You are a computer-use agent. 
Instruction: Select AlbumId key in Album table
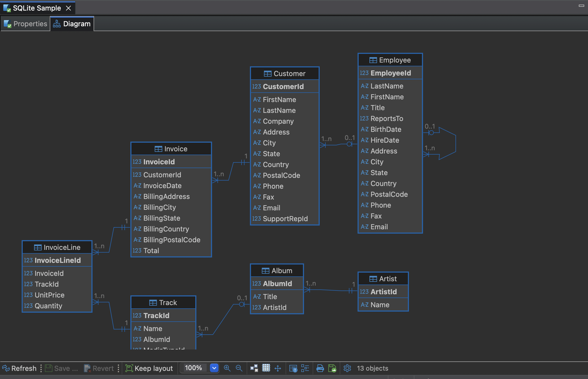point(277,284)
